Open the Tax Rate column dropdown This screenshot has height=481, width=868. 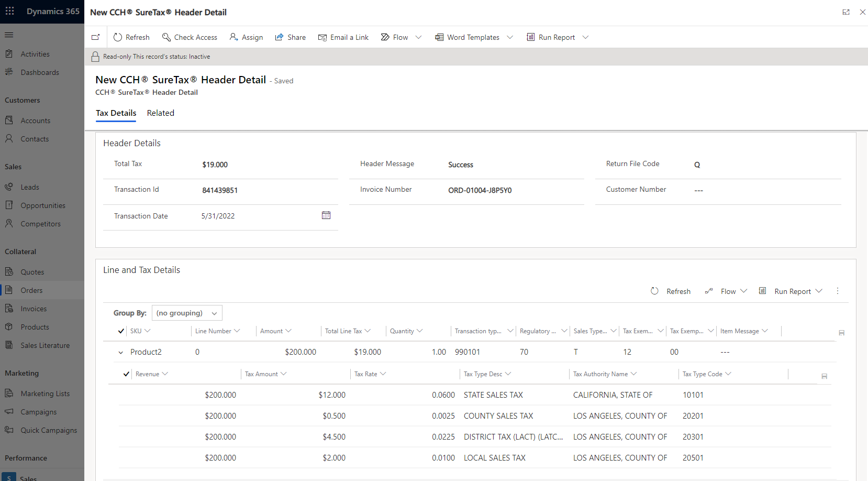click(383, 374)
